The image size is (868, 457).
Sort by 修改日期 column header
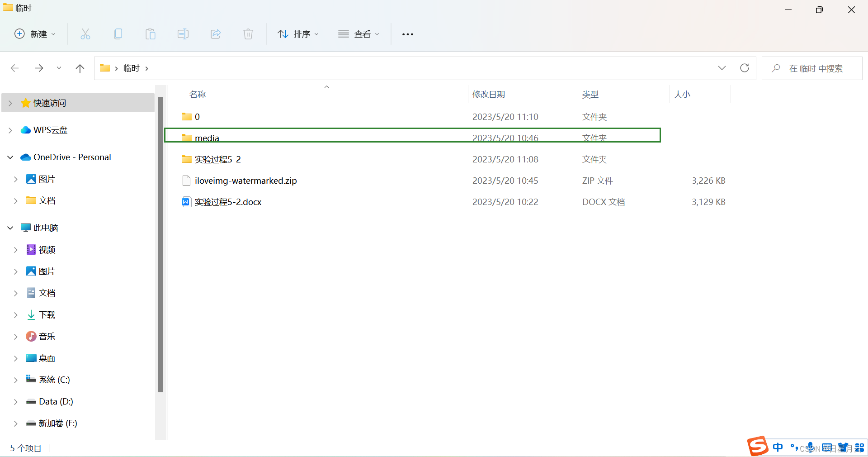tap(489, 95)
